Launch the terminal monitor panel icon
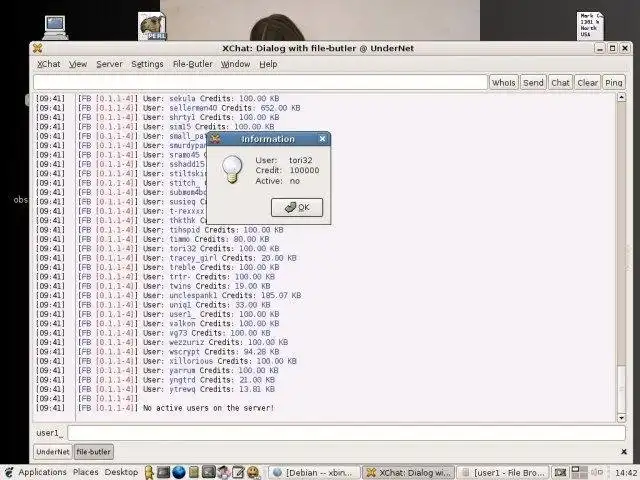The height and width of the screenshot is (480, 640). point(163,472)
